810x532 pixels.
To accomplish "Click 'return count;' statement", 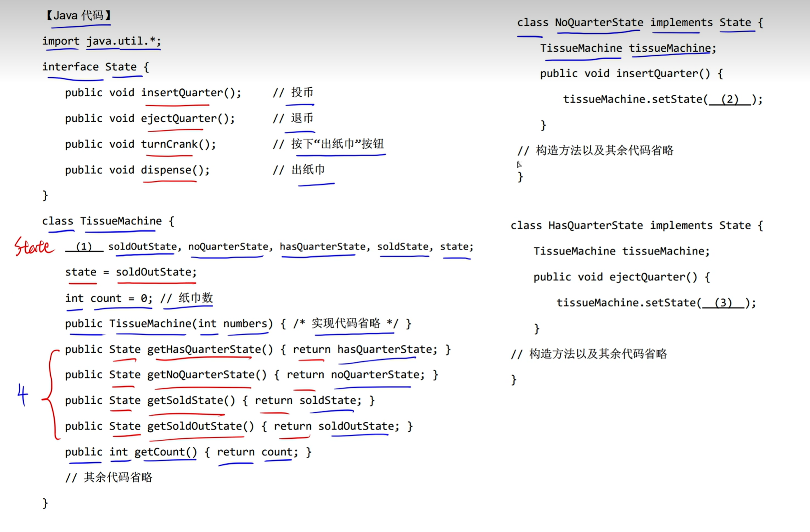I will [258, 452].
